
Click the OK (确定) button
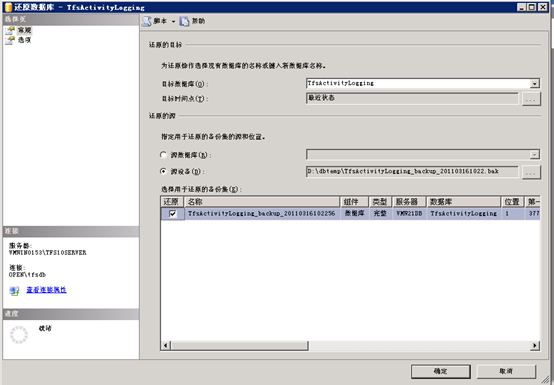click(441, 371)
